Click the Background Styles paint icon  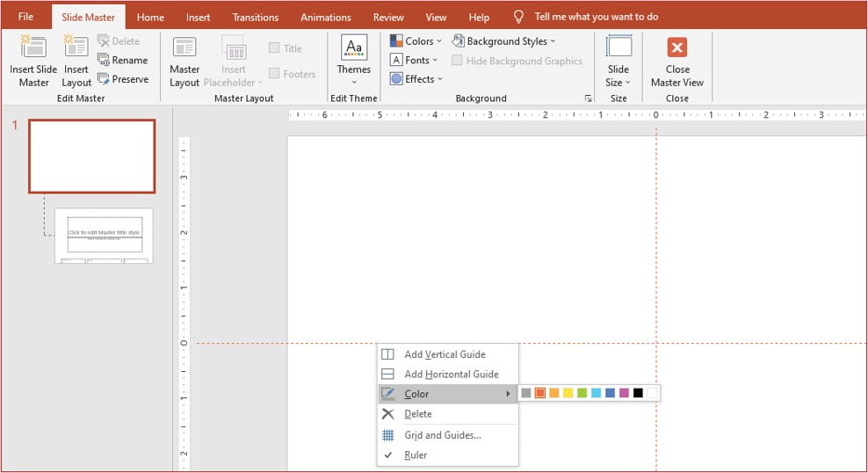(459, 40)
